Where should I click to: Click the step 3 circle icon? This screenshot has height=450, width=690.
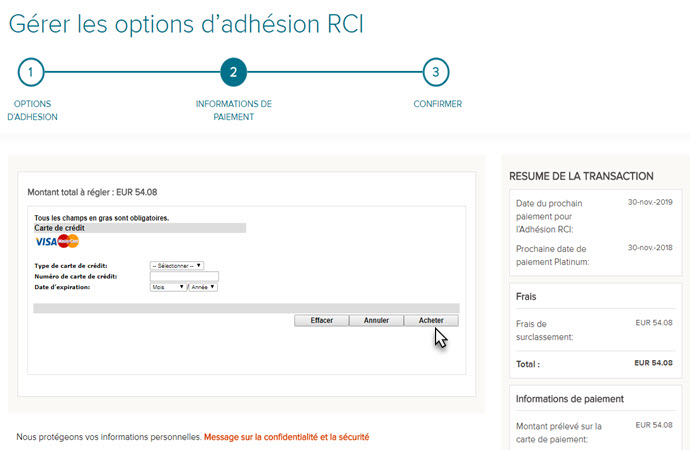point(435,72)
